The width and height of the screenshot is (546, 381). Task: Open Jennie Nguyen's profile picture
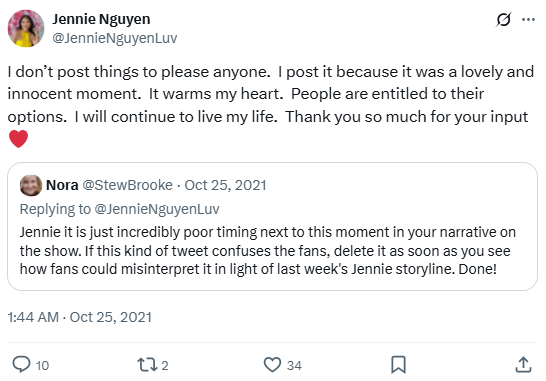[26, 29]
